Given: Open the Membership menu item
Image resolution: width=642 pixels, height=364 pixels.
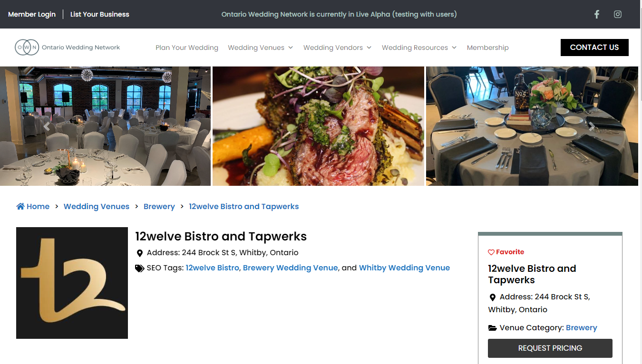Looking at the screenshot, I should [x=488, y=48].
